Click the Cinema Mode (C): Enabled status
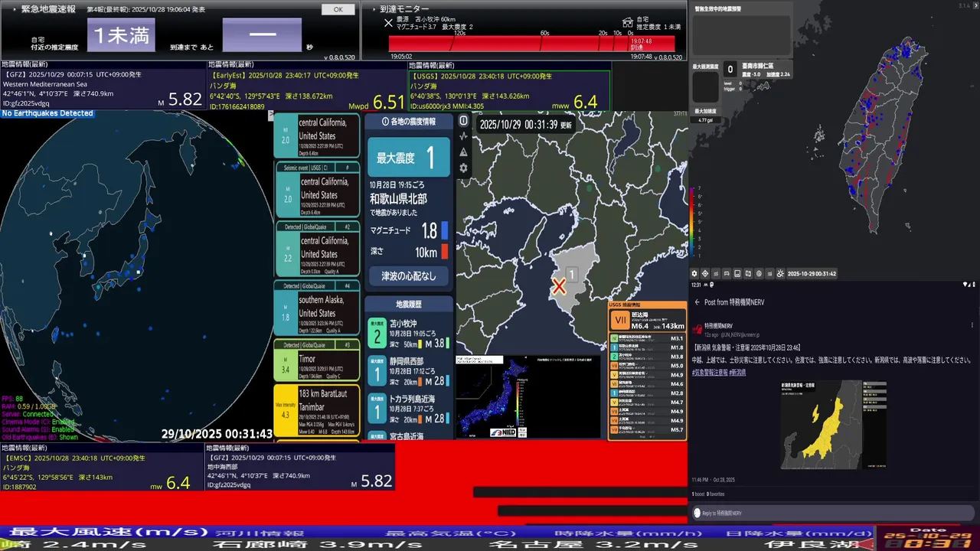 (38, 422)
